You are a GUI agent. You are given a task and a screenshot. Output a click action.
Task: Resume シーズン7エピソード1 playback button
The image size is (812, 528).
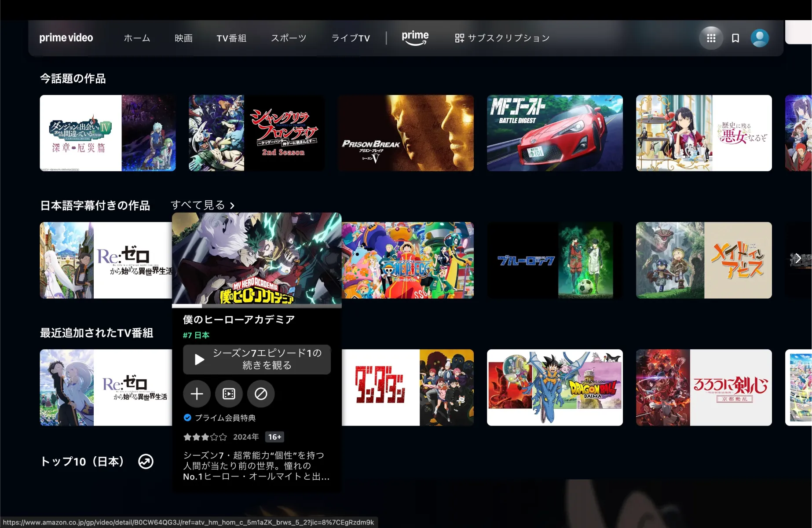pos(257,359)
